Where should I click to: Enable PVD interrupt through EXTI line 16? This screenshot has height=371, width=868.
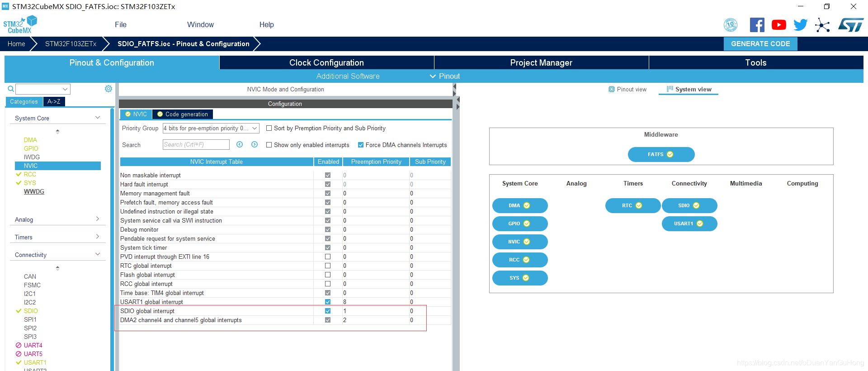pos(328,257)
